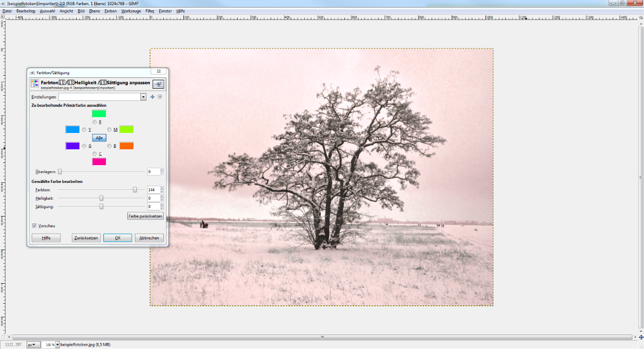Click the image menu arrow at ruler's top-left corner
The width and height of the screenshot is (644, 349).
coord(3,18)
